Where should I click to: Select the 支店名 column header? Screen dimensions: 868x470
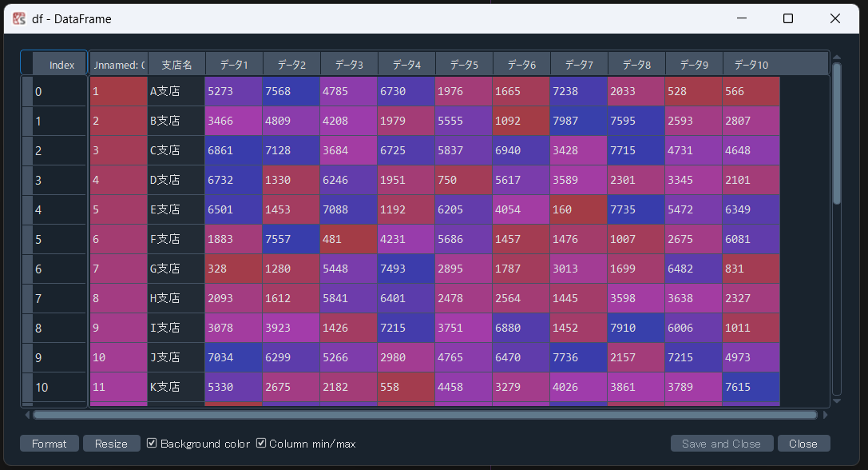point(176,65)
